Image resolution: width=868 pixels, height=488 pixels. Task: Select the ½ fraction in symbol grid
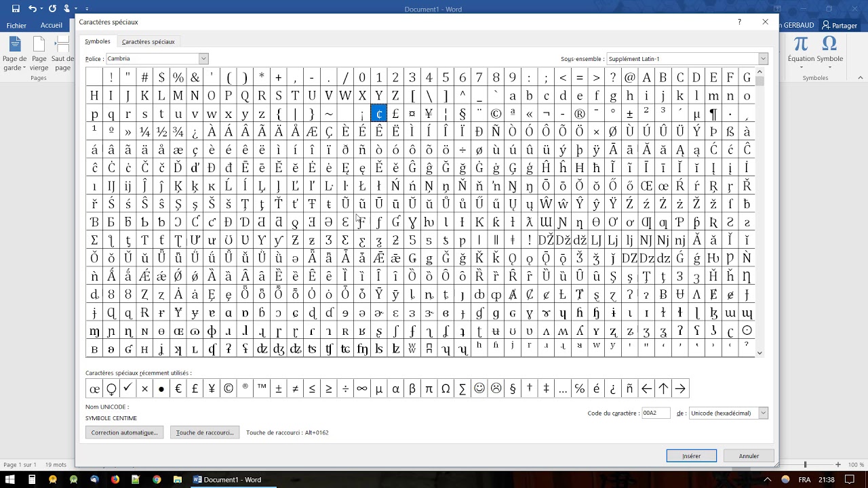[161, 131]
